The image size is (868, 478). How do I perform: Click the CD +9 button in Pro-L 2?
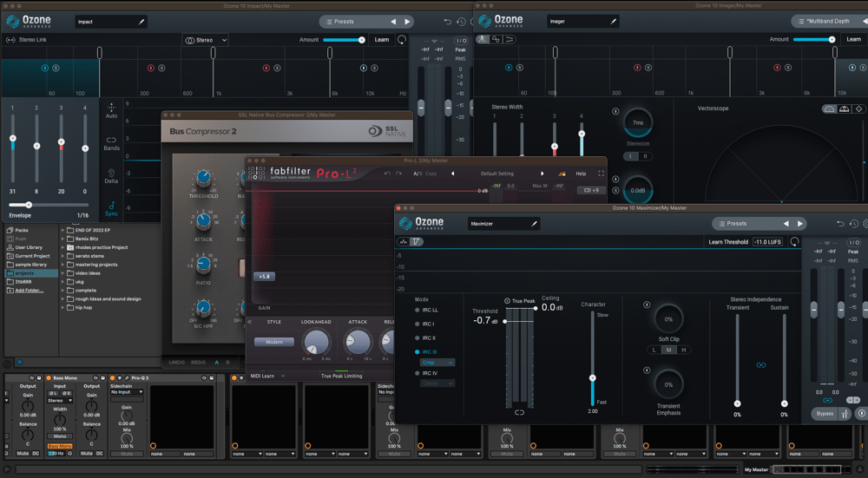pyautogui.click(x=591, y=190)
